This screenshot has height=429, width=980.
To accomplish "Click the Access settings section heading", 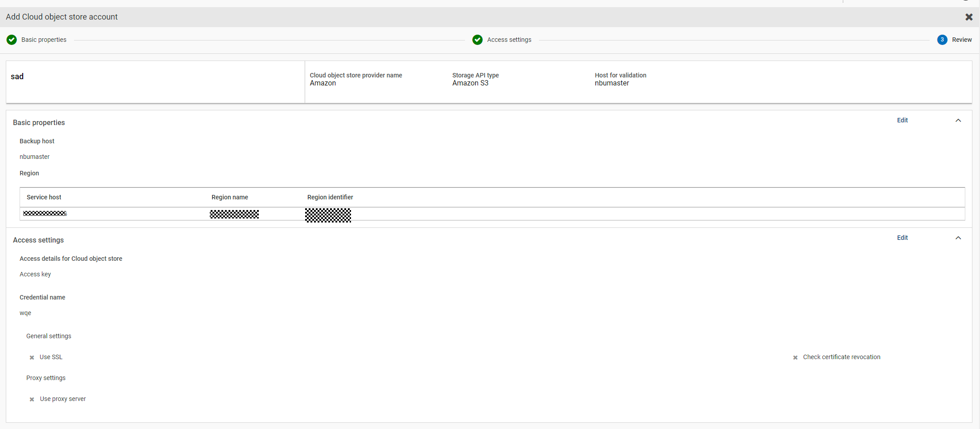I will [x=38, y=240].
